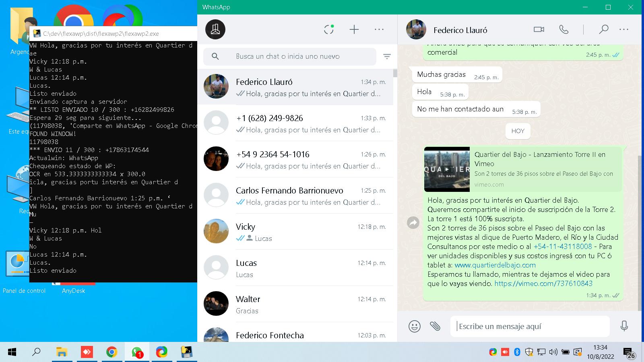This screenshot has height=362, width=644.
Task: Open Windows taskbar search
Action: (36, 352)
